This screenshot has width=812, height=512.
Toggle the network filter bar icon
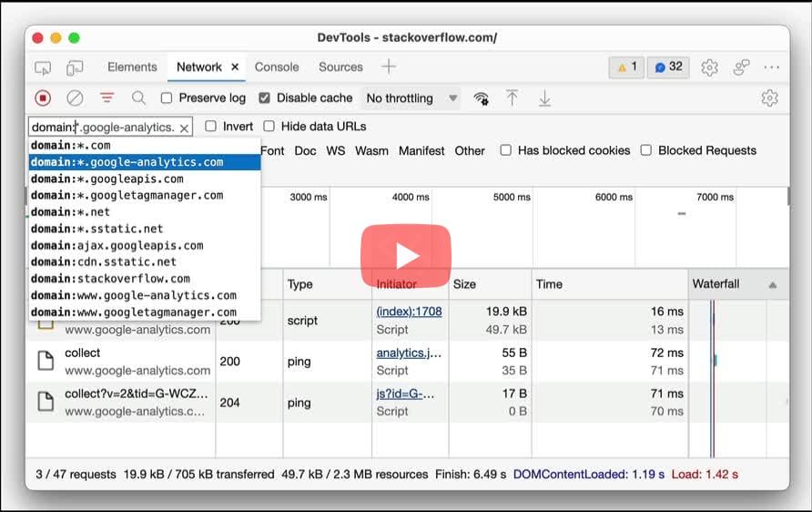[107, 98]
